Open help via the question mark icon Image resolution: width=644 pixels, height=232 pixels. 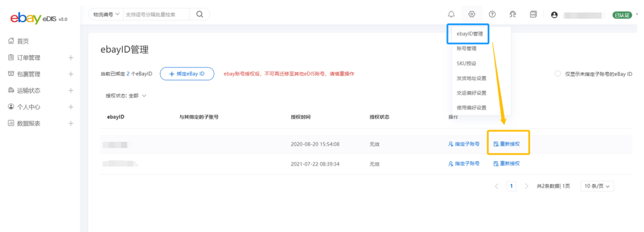492,14
